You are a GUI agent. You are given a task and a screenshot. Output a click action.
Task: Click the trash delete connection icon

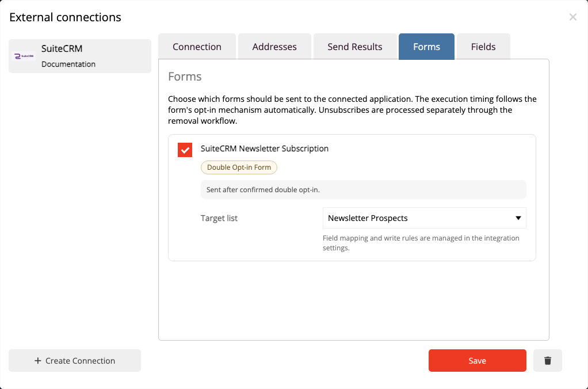[548, 360]
